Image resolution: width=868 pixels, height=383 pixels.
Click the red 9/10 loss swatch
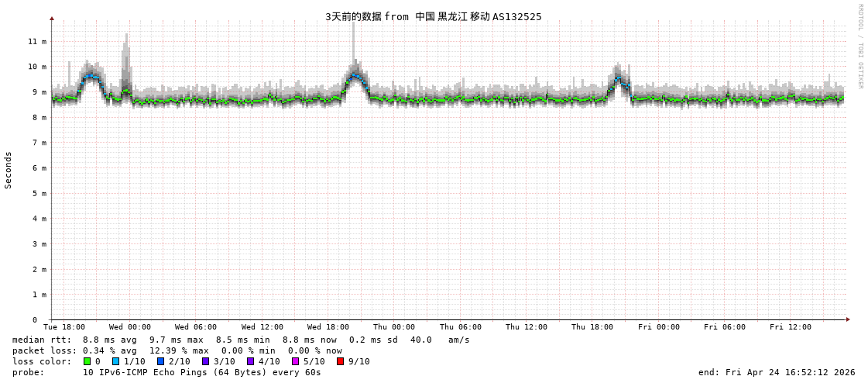pos(340,361)
